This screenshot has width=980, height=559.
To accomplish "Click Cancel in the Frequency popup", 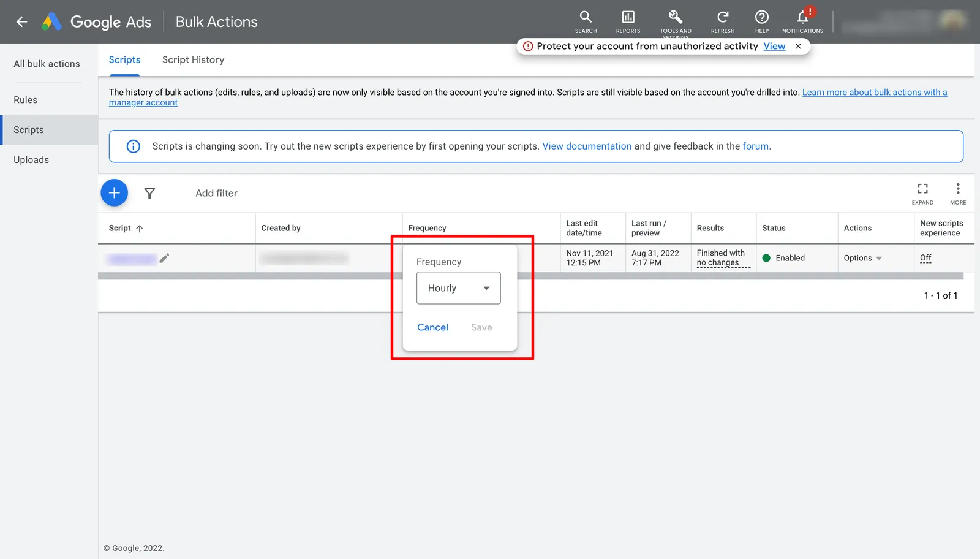I will pos(432,327).
